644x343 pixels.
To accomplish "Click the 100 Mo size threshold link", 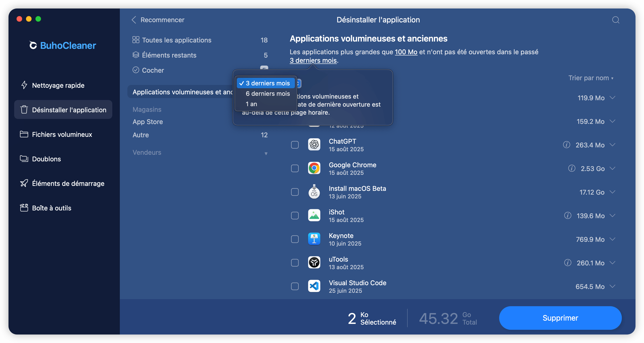I will pos(406,52).
